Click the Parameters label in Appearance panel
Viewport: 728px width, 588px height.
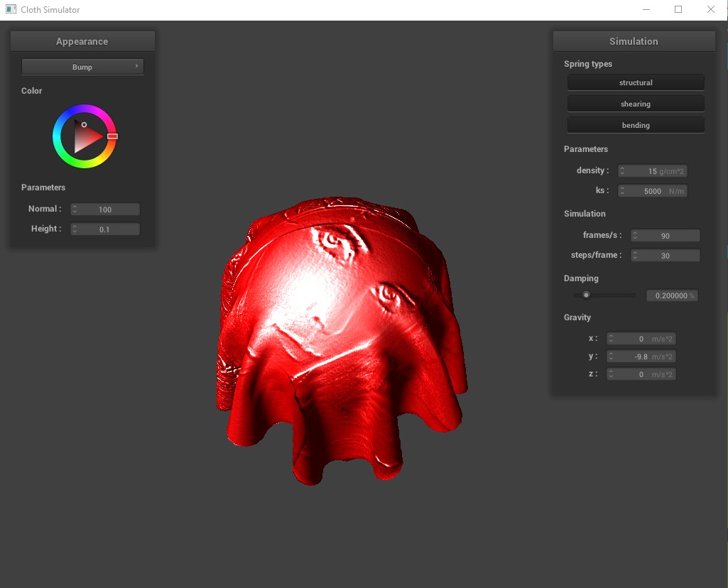pos(43,187)
